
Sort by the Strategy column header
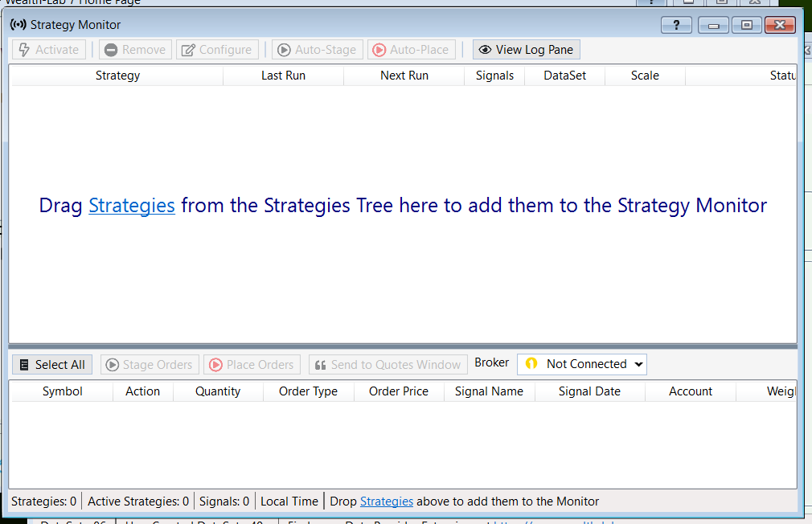tap(117, 76)
